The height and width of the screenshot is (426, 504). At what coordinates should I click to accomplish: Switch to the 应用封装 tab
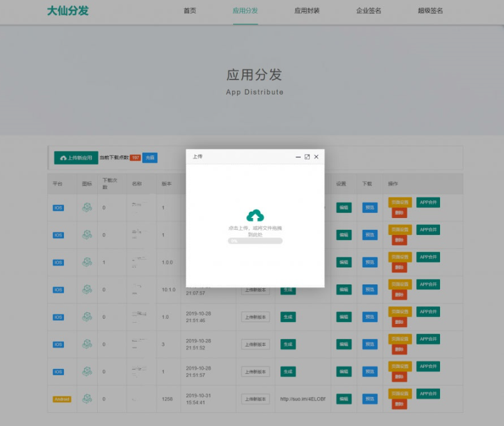pos(307,11)
